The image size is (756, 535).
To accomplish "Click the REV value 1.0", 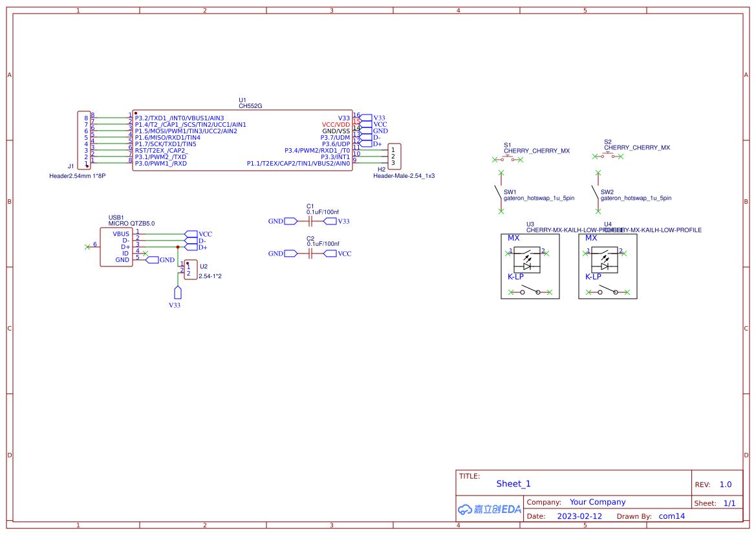I will pos(725,484).
